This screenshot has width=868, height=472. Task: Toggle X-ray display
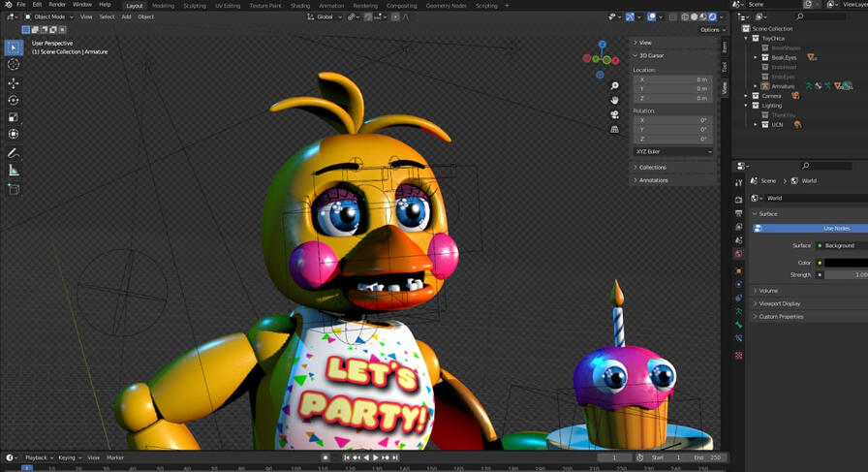point(672,16)
